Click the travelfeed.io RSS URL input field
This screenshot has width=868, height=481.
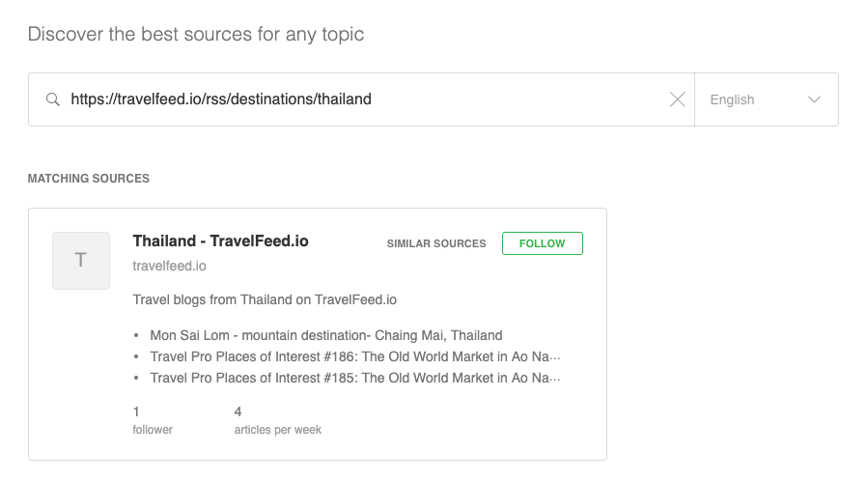point(365,99)
